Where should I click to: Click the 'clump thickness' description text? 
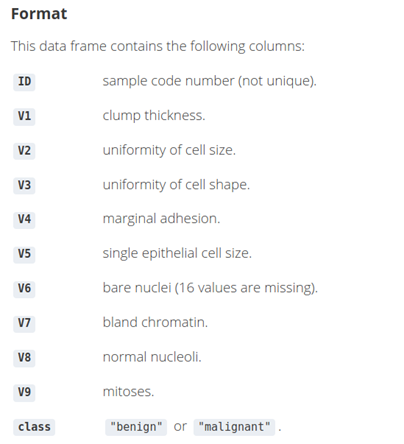(154, 116)
